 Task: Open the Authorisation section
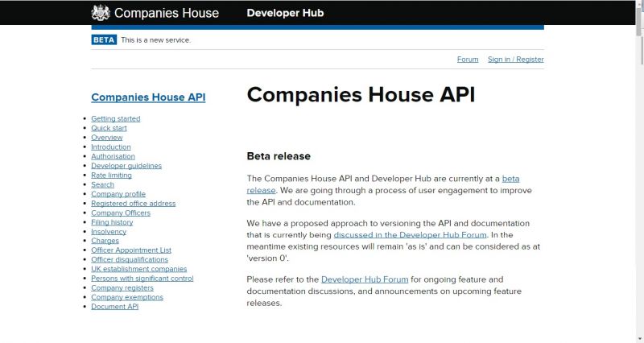point(113,156)
